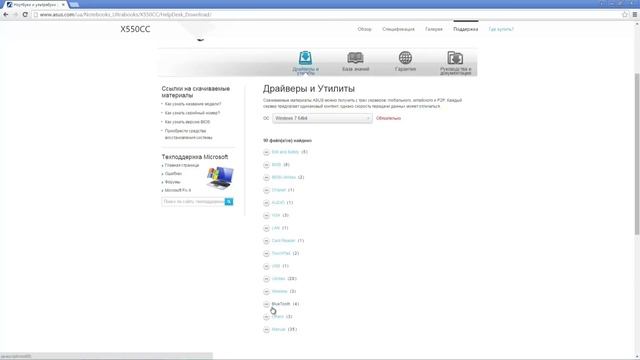Reload the page with the refresh icon

tap(25, 14)
